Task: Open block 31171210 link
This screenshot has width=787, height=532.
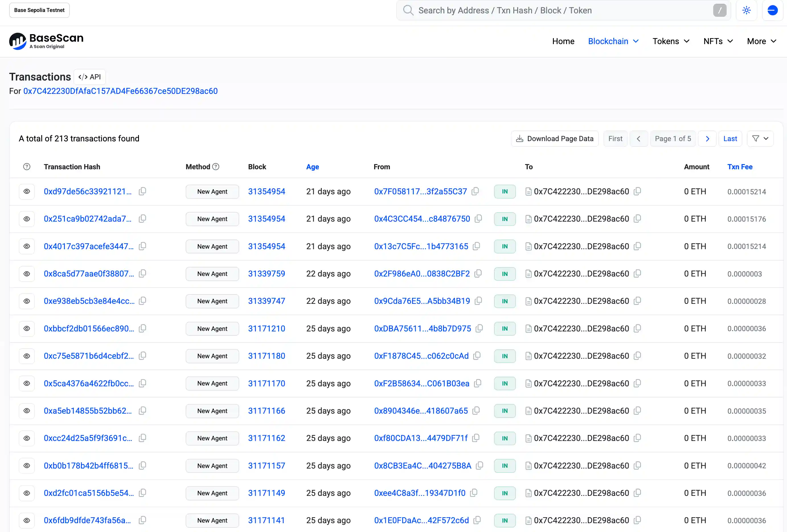Action: pos(267,328)
